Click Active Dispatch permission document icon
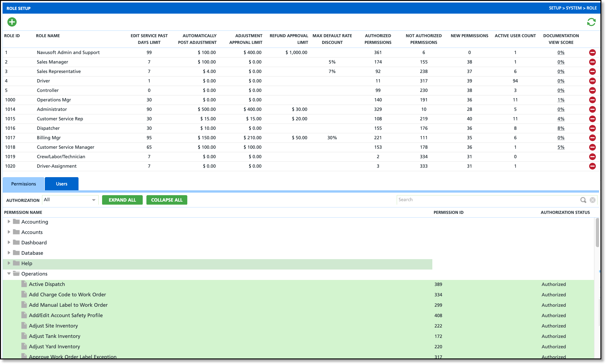The height and width of the screenshot is (364, 606). [24, 284]
